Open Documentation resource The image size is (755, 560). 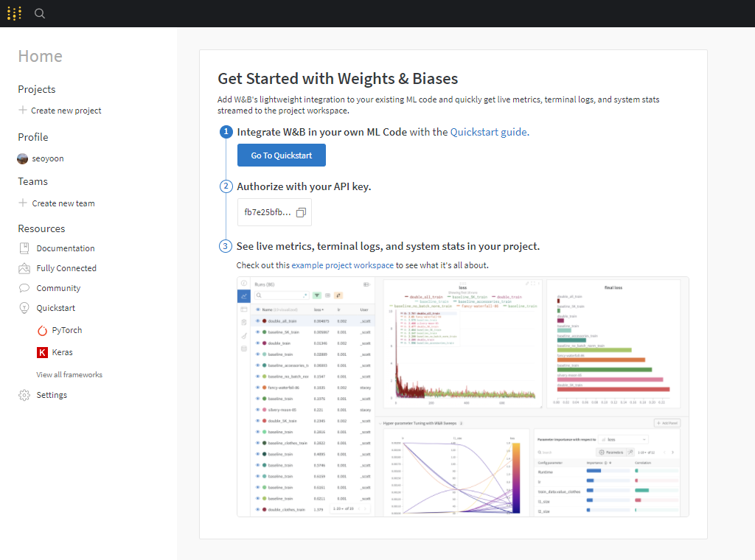tap(66, 248)
